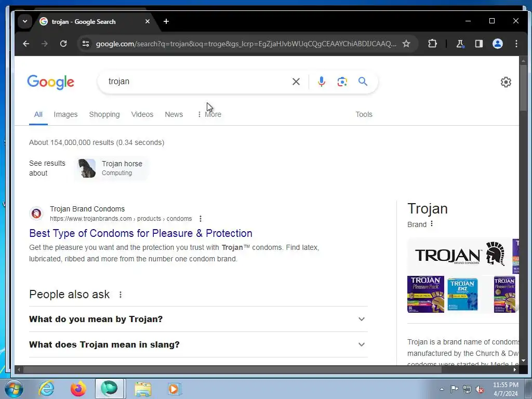Start a voice search with microphone

[x=321, y=82]
